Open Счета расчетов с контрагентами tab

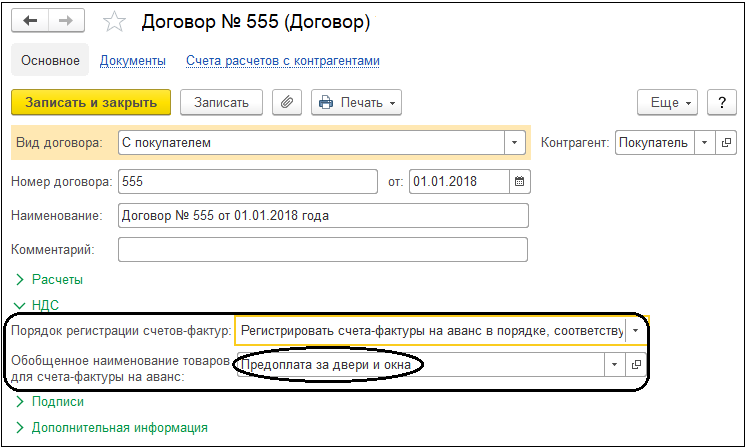[283, 61]
